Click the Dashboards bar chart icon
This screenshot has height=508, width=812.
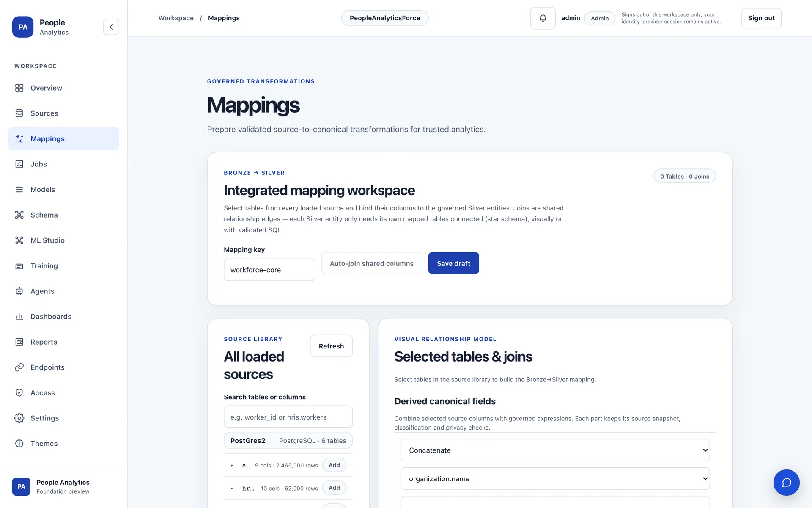(19, 317)
